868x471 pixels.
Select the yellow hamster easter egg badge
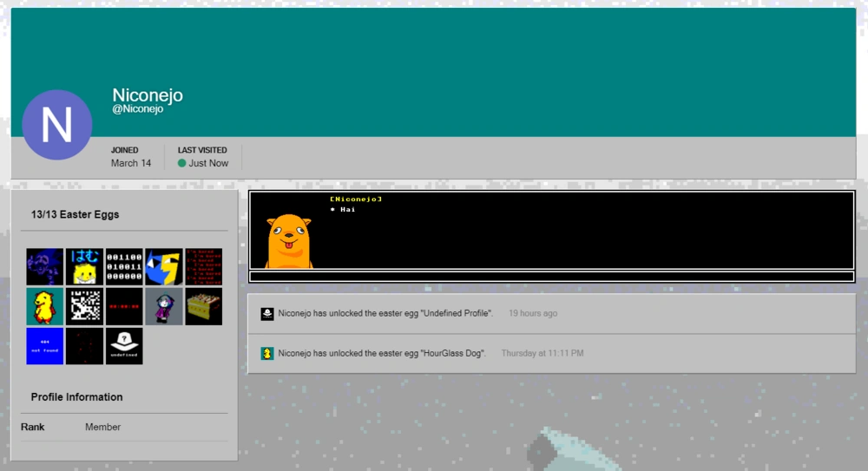pyautogui.click(x=85, y=267)
